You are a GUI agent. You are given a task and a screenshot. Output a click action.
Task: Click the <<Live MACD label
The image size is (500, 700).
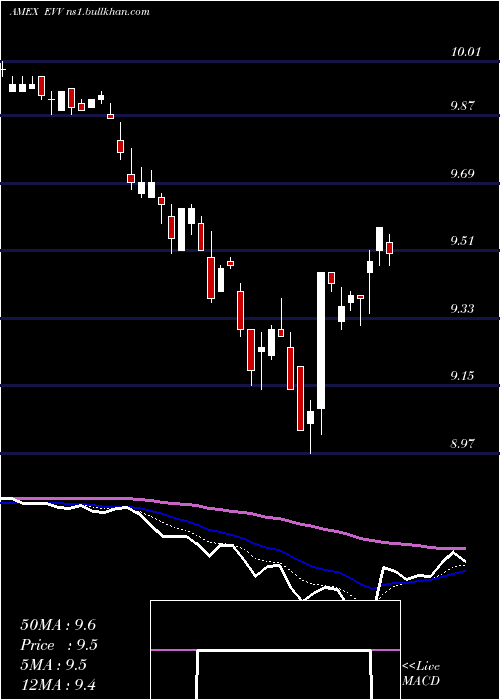[421, 674]
